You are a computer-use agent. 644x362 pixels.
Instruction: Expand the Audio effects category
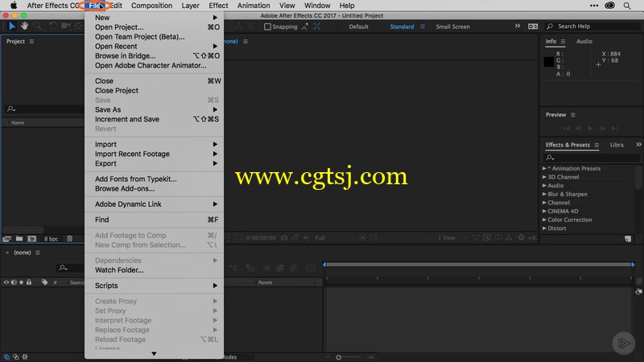[544, 186]
